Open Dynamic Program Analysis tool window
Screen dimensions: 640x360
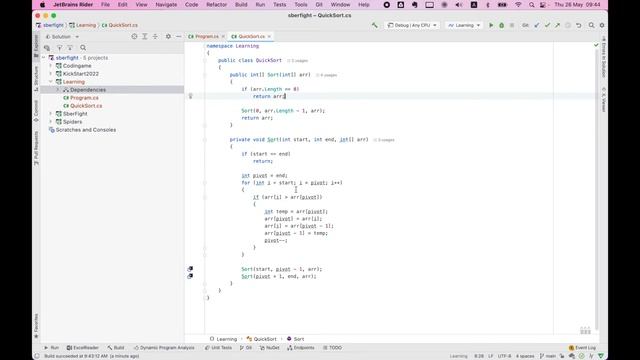coord(164,348)
